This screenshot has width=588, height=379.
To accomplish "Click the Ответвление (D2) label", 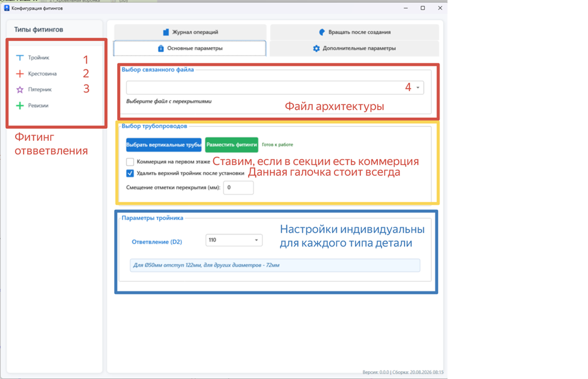I will pyautogui.click(x=157, y=242).
